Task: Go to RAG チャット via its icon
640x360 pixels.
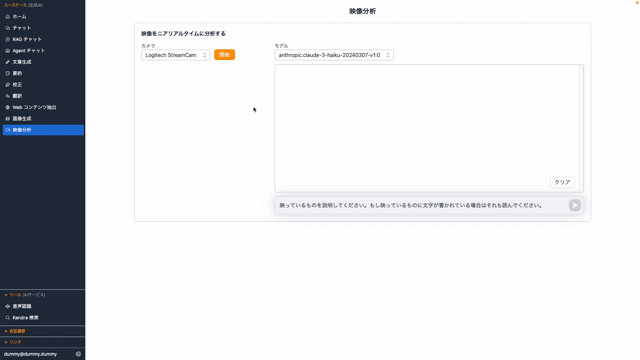Action: click(7, 40)
